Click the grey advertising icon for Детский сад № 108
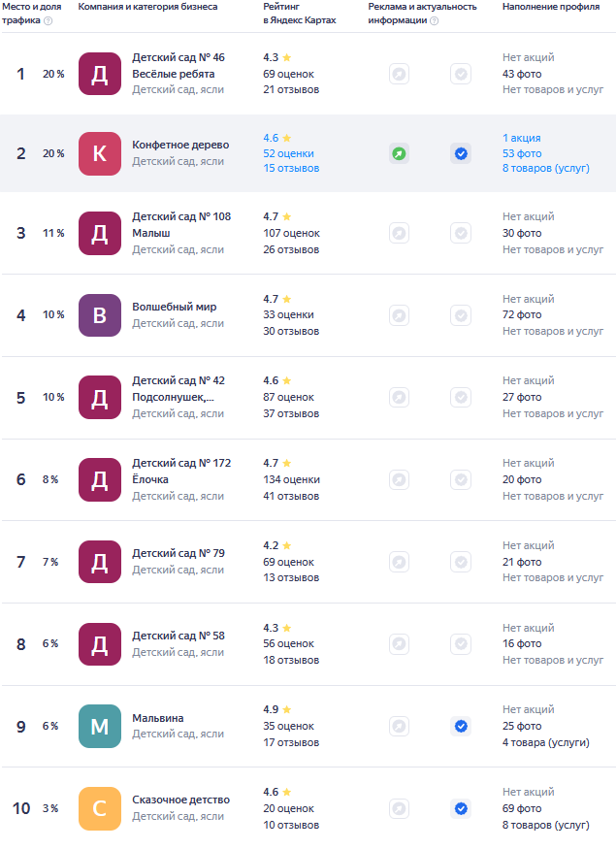Screen dimensions: 616x849 point(399,234)
